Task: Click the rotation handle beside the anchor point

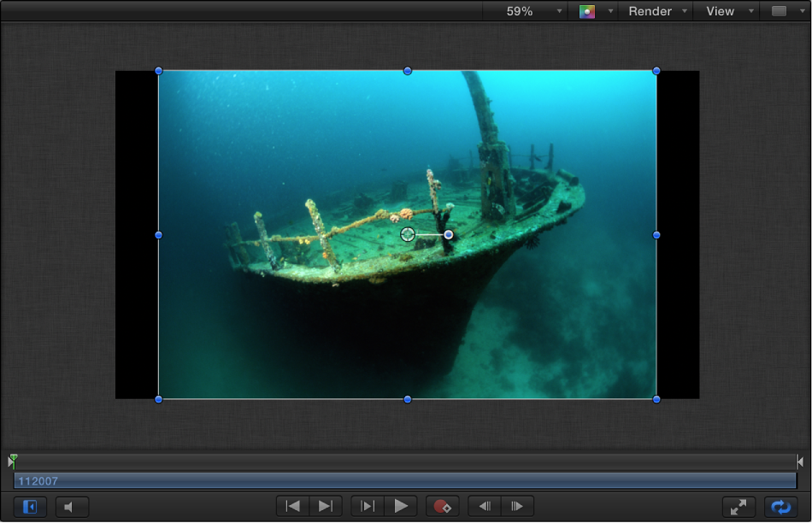Action: coord(449,234)
